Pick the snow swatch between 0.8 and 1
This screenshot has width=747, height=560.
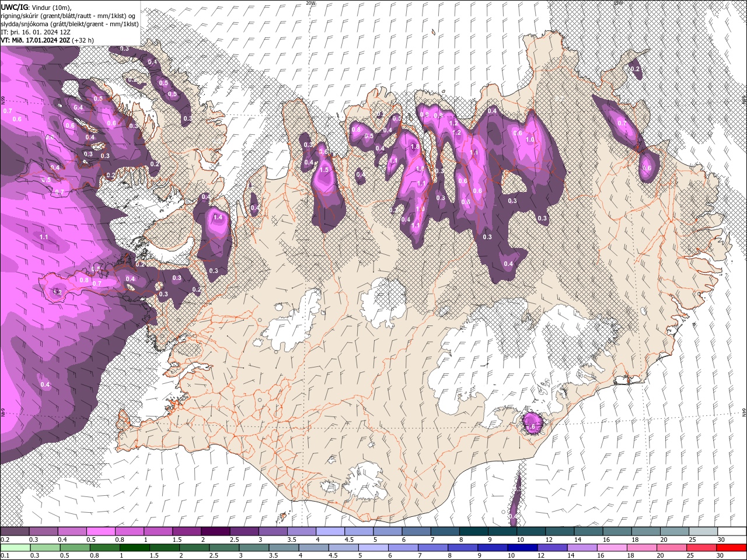pos(129,531)
